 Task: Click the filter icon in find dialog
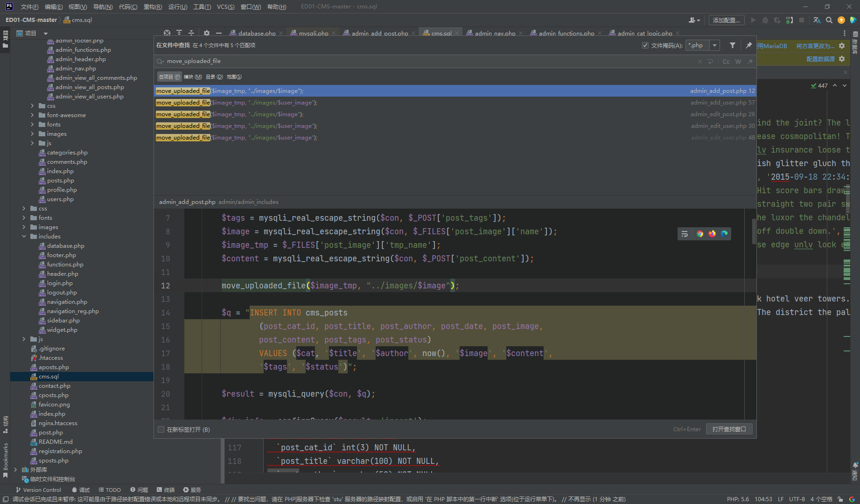[733, 45]
